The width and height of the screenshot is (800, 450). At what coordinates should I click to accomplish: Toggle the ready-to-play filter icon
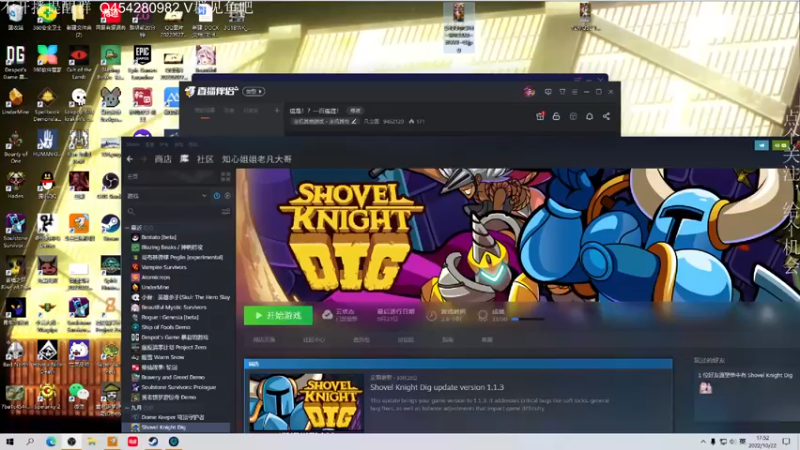227,196
